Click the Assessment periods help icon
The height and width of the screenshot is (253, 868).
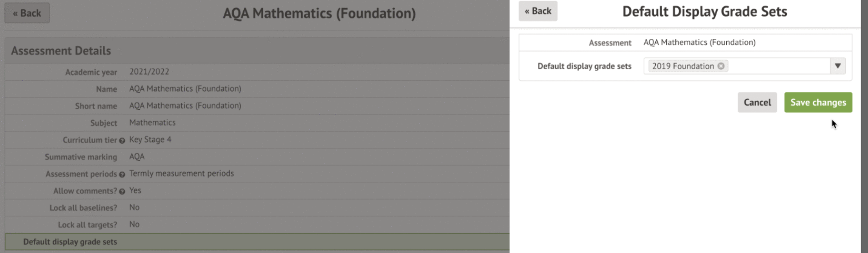pos(122,175)
